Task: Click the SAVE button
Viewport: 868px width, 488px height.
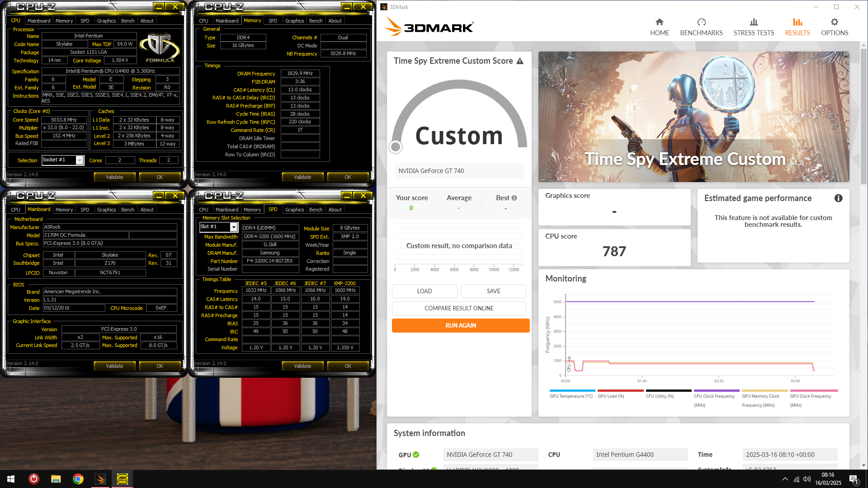Action: (493, 291)
